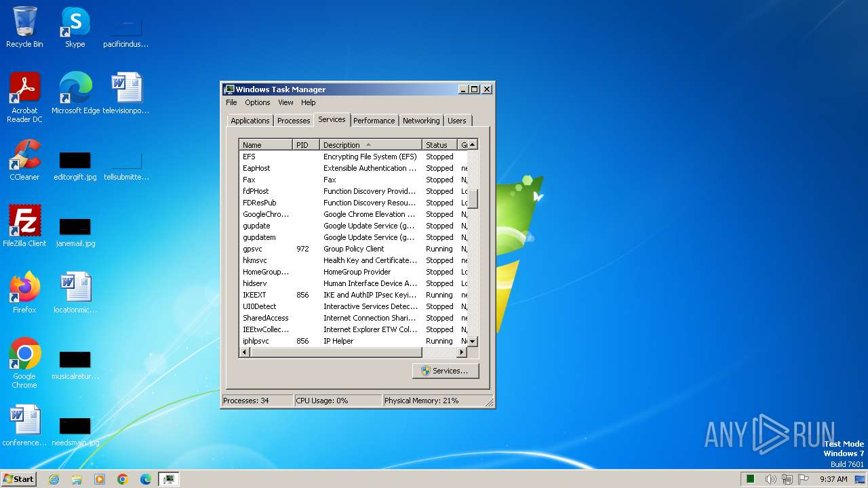The image size is (868, 488).
Task: Select the musicalretur desktop file
Action: (x=75, y=365)
